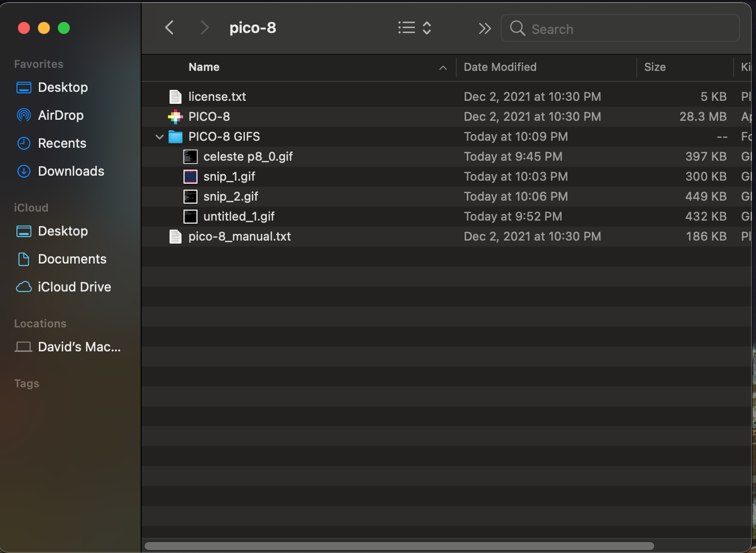Collapse the PICO-8 GIFS folder
This screenshot has height=553, width=756.
(x=160, y=137)
